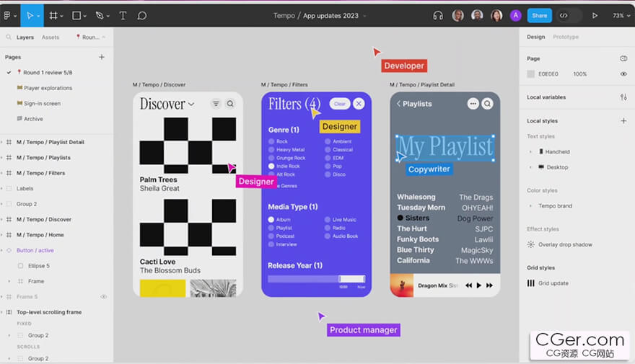The image size is (635, 364).
Task: Open file name dropdown next to App updates 2023
Action: [x=364, y=16]
